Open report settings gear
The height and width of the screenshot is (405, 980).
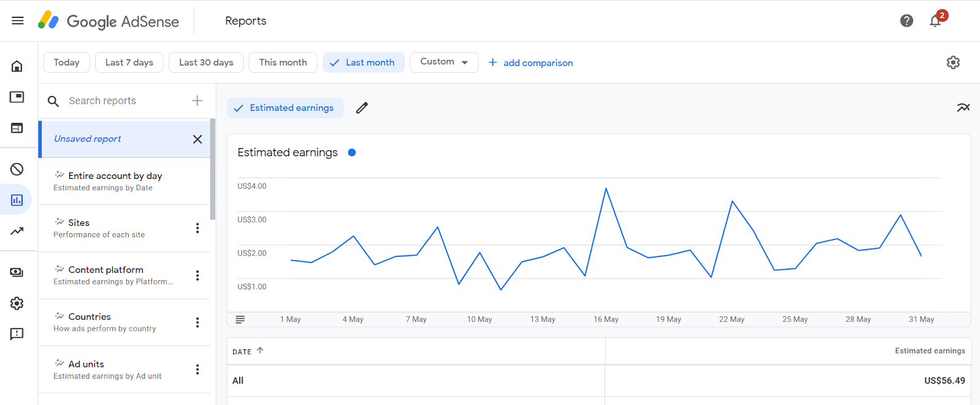(953, 62)
